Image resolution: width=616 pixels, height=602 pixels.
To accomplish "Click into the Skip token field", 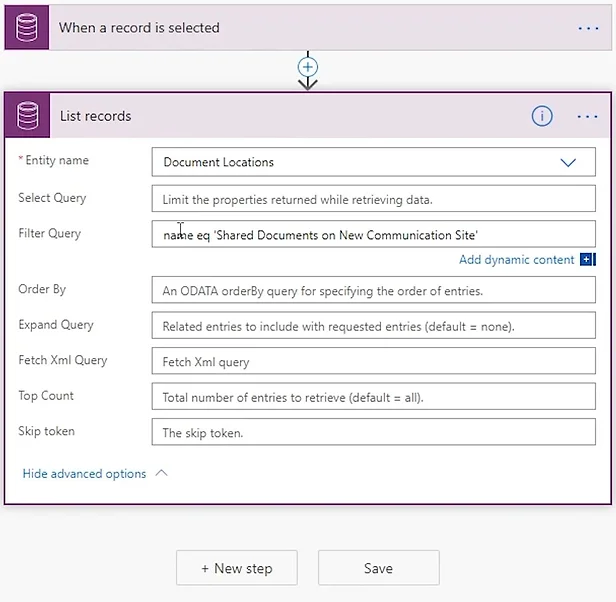I will point(373,432).
